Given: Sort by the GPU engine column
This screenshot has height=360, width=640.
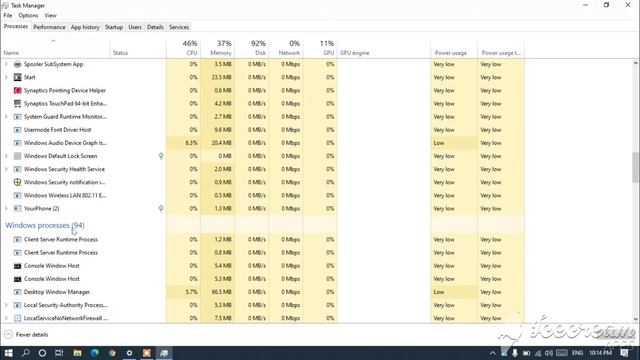Looking at the screenshot, I should coord(384,48).
